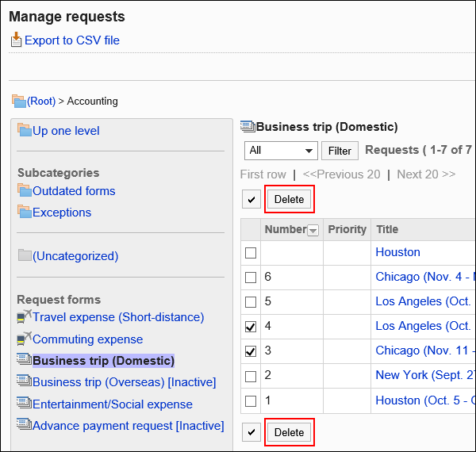Open the Los Angeles request number 5
Image resolution: width=476 pixels, height=452 pixels.
(424, 301)
